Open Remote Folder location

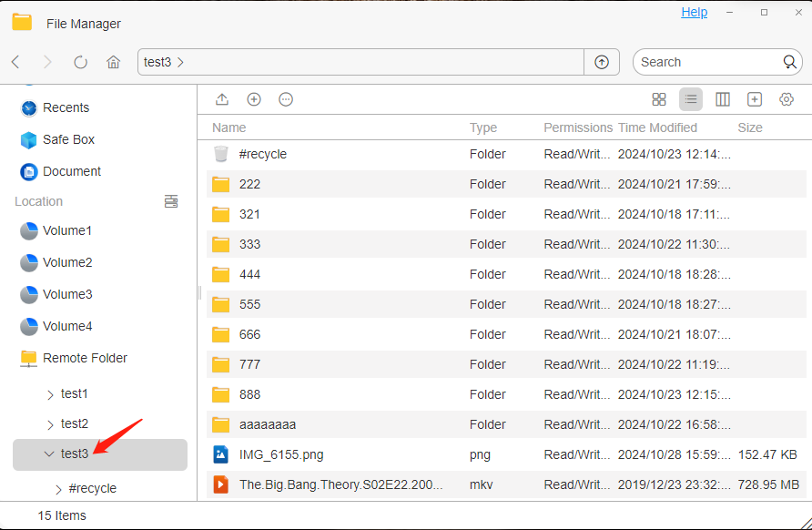click(x=74, y=359)
